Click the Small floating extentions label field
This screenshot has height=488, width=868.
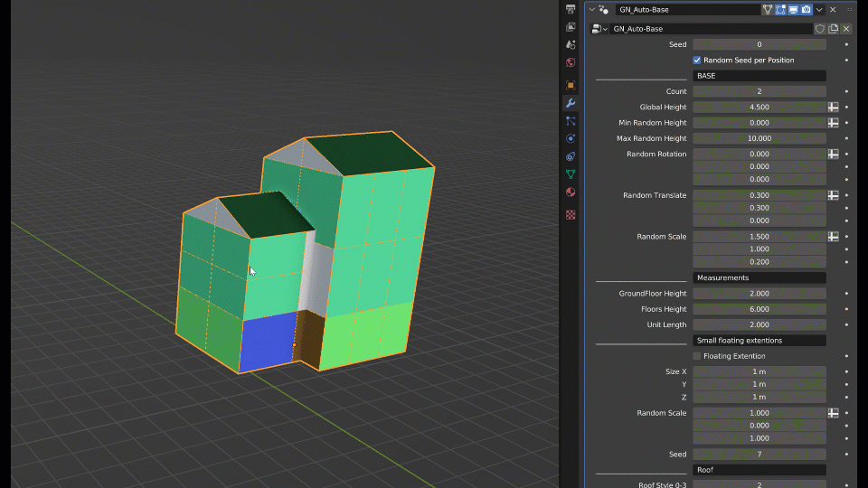pos(759,341)
